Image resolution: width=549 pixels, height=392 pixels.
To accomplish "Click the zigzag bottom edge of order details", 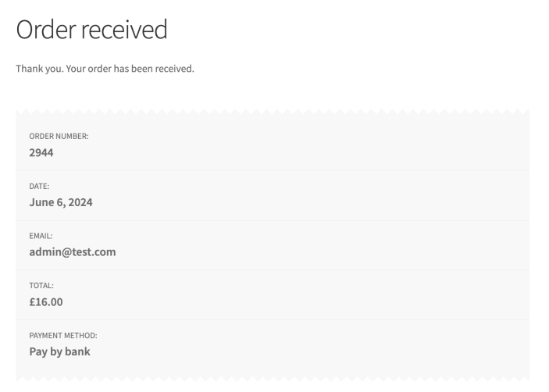I will (x=273, y=378).
